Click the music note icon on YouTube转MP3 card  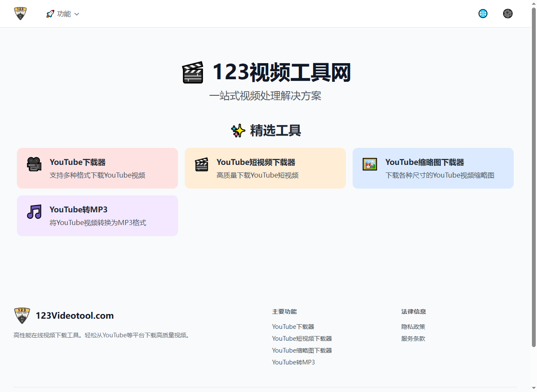33,212
